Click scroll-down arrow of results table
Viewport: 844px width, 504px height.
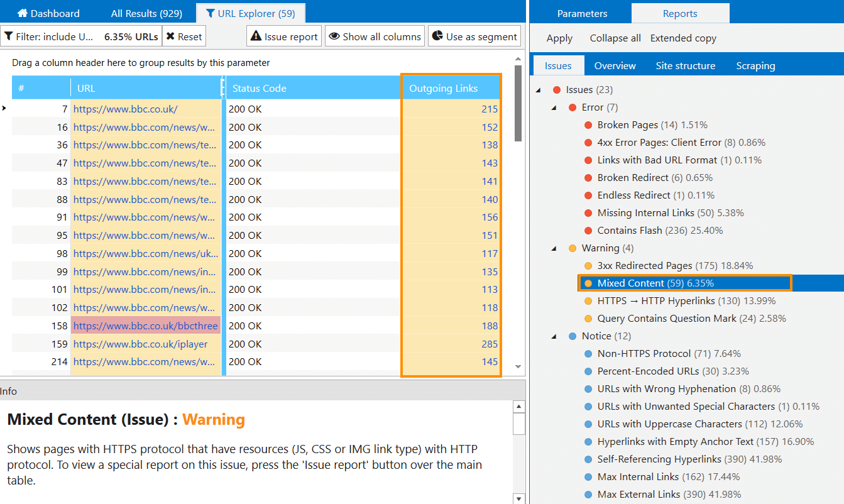click(x=518, y=366)
